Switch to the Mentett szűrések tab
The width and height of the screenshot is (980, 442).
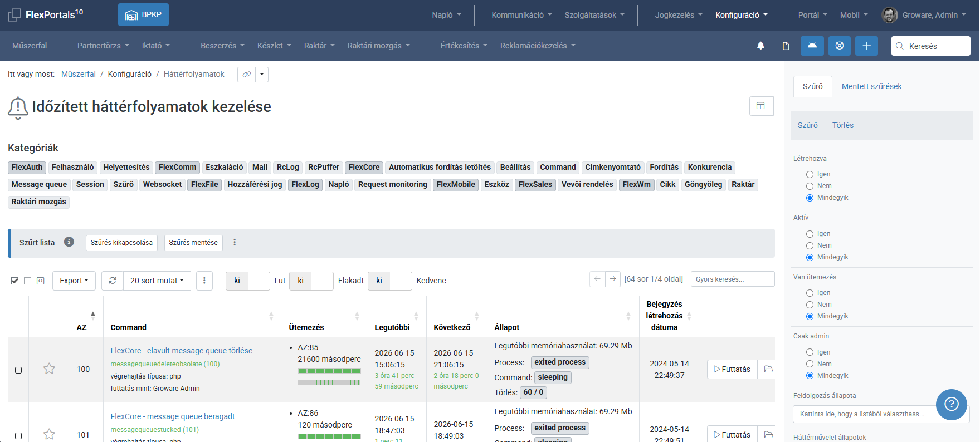[x=871, y=86]
